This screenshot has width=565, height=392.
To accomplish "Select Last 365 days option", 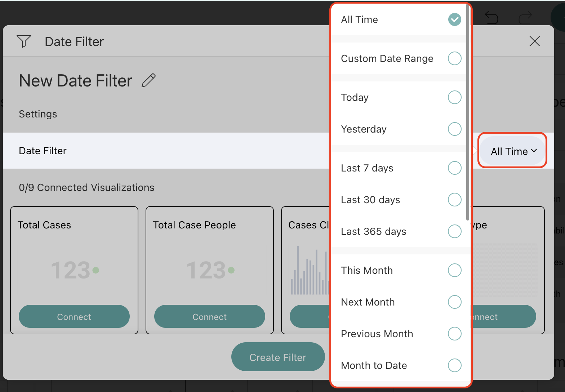I will [454, 231].
